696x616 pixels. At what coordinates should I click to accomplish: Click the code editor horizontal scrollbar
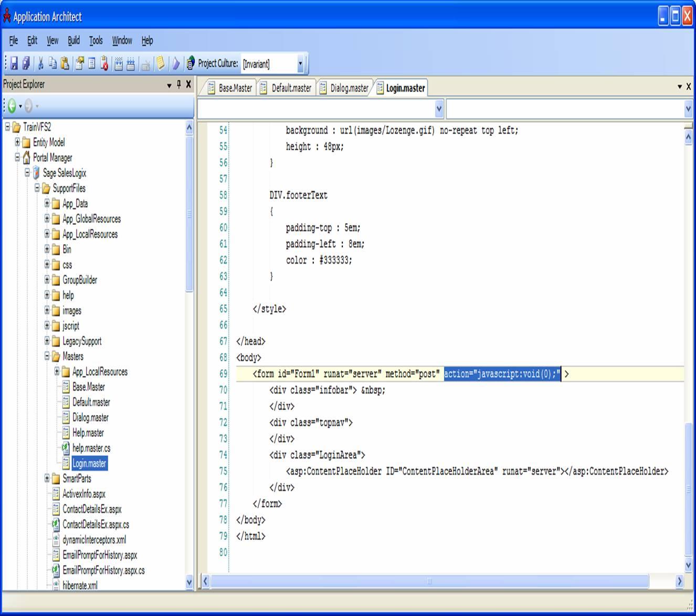(x=430, y=581)
